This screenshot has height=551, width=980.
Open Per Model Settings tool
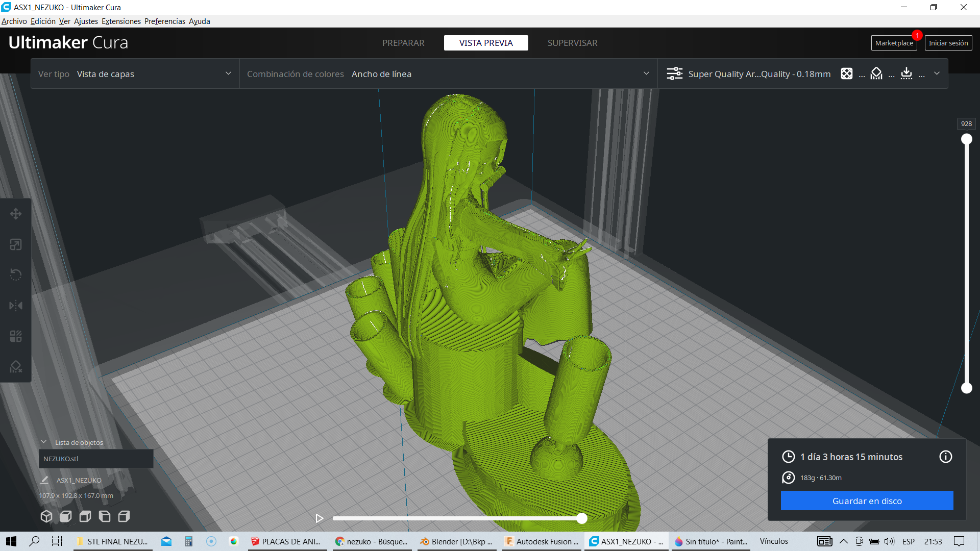[x=16, y=336]
